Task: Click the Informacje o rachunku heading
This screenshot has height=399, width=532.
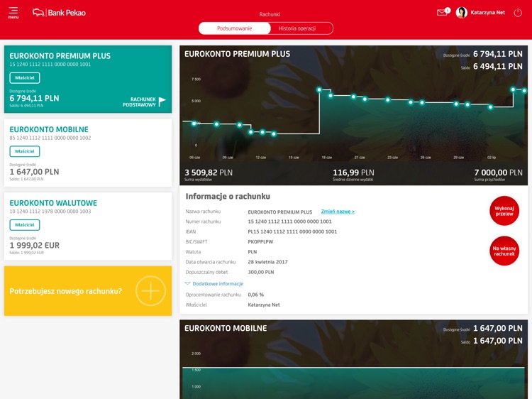Action: pyautogui.click(x=228, y=196)
